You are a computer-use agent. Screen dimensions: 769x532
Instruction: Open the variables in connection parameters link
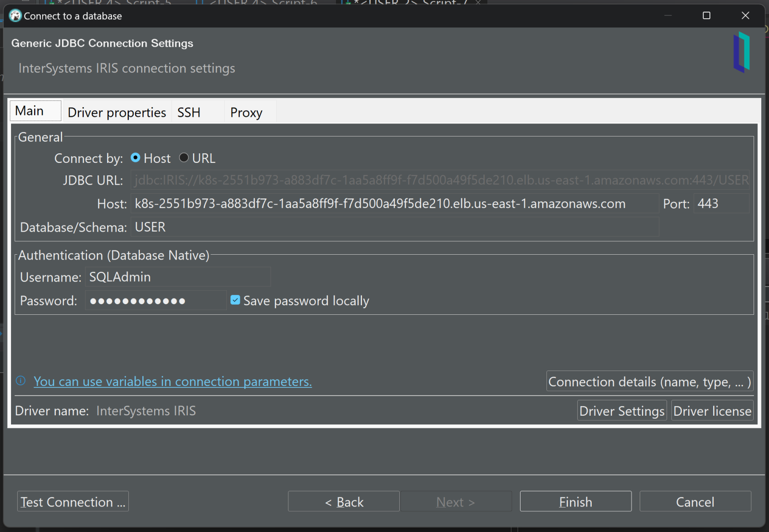click(x=173, y=382)
